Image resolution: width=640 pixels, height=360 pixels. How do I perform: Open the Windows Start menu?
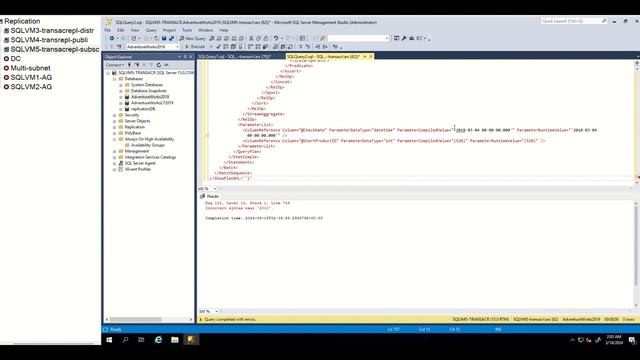109,340
